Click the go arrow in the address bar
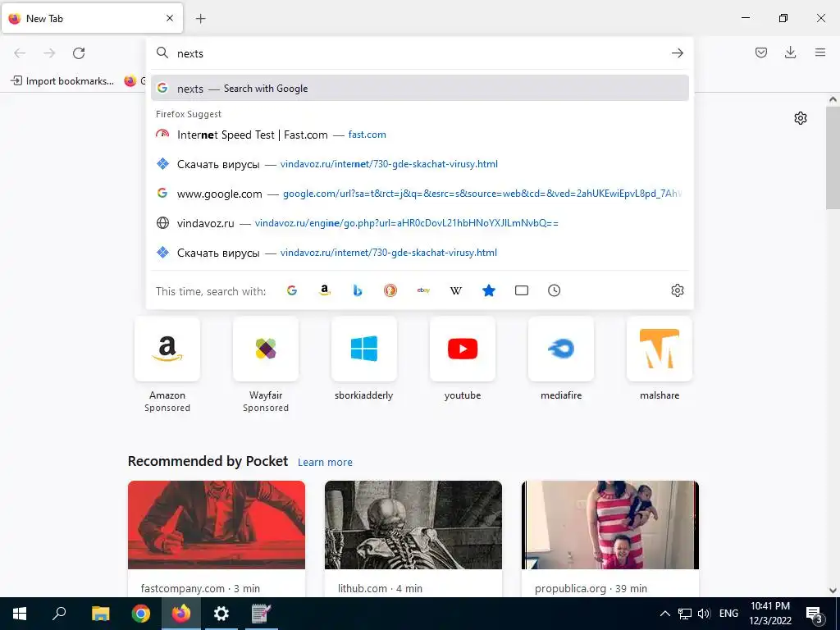This screenshot has width=840, height=630. [677, 53]
